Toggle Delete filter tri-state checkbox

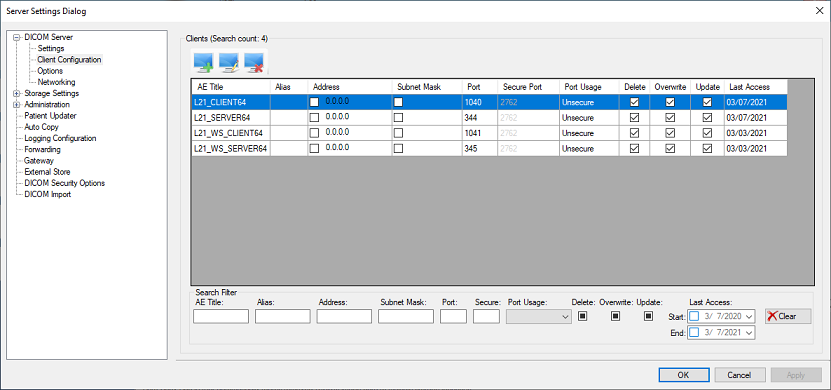coord(582,316)
